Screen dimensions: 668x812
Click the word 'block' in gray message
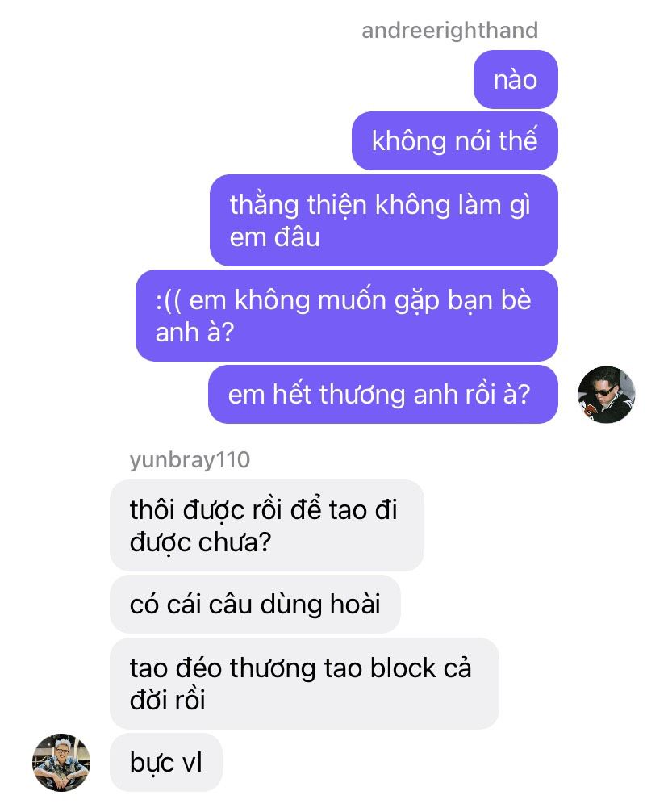click(x=403, y=668)
